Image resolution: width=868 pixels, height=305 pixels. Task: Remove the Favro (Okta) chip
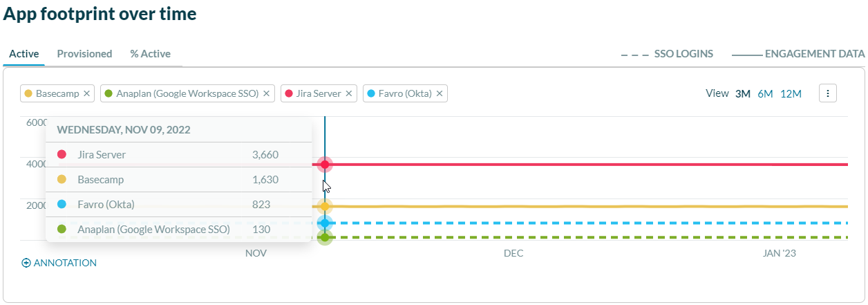439,93
